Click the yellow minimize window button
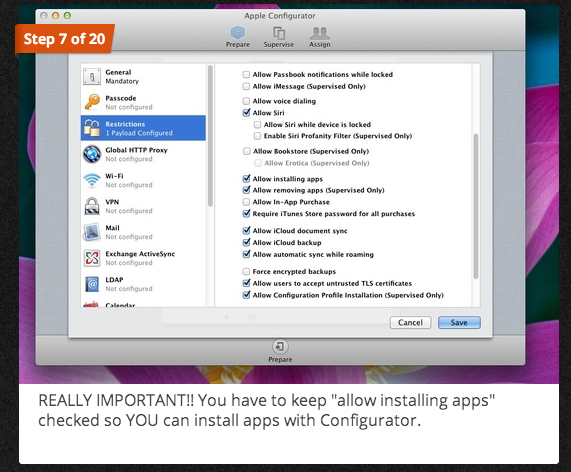The image size is (571, 472). pos(55,16)
